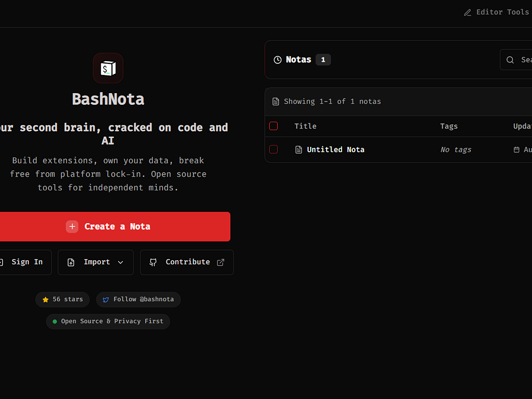Click Showing 1-1 of 1 notas text

pyautogui.click(x=332, y=102)
